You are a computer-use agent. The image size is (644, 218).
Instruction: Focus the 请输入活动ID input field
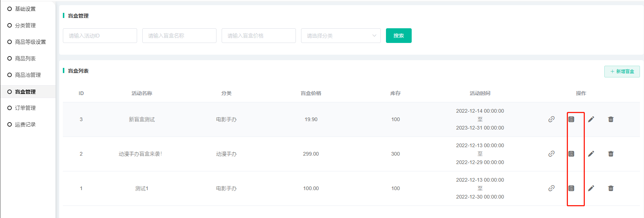(100, 36)
